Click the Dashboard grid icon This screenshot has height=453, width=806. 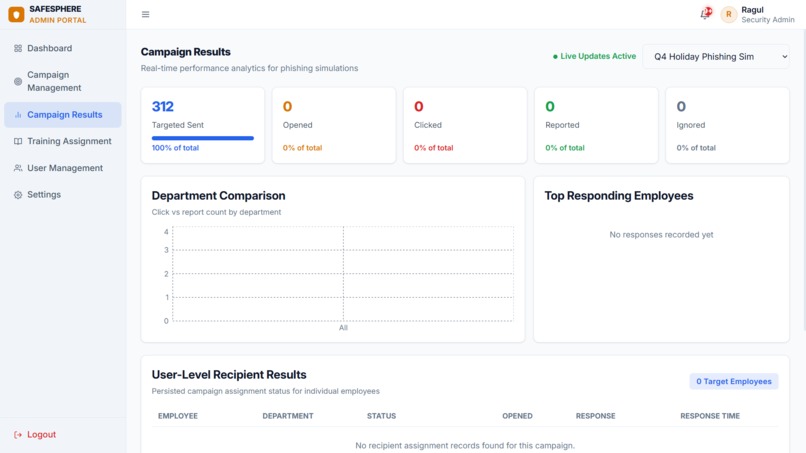point(18,48)
